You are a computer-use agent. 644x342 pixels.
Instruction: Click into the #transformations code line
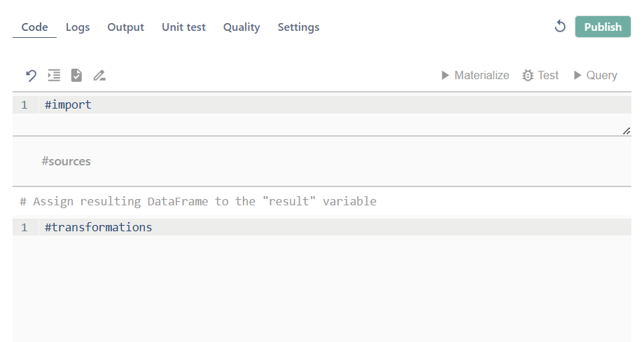point(335,227)
